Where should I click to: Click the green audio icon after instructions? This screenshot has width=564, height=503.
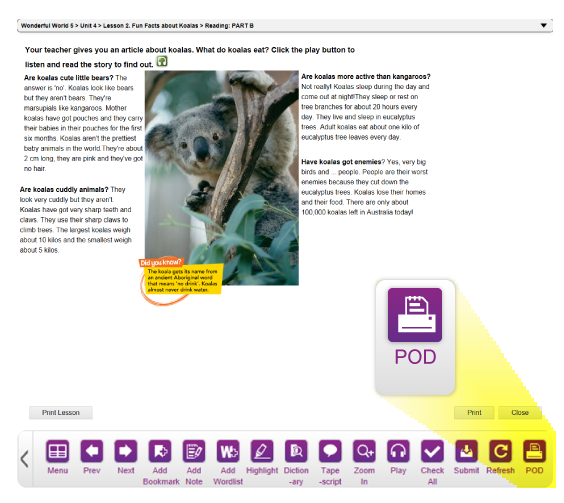pyautogui.click(x=162, y=61)
